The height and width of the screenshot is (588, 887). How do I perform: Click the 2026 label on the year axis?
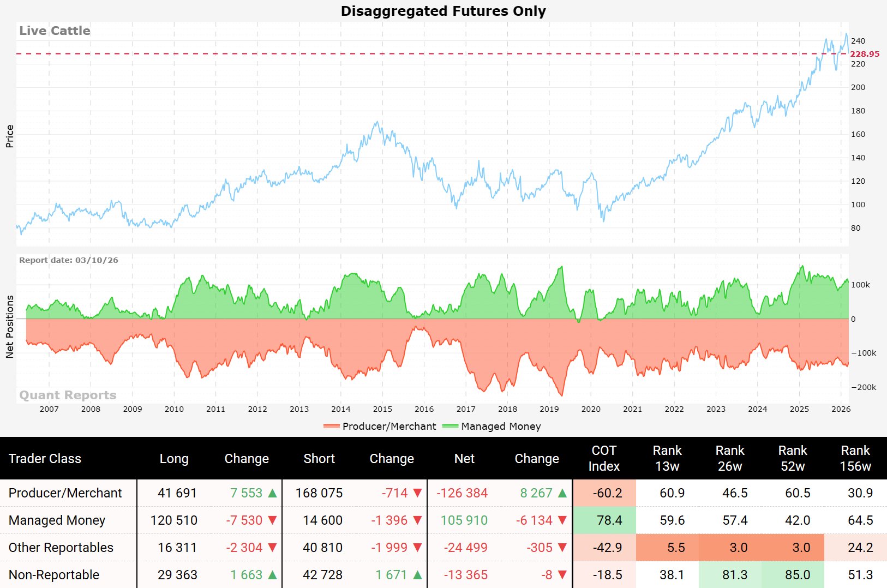841,409
